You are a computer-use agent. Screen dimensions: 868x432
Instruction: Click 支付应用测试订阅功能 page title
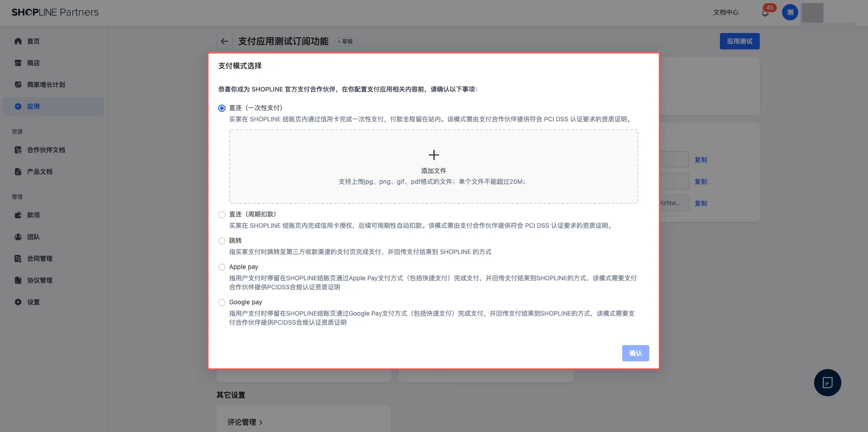click(283, 41)
